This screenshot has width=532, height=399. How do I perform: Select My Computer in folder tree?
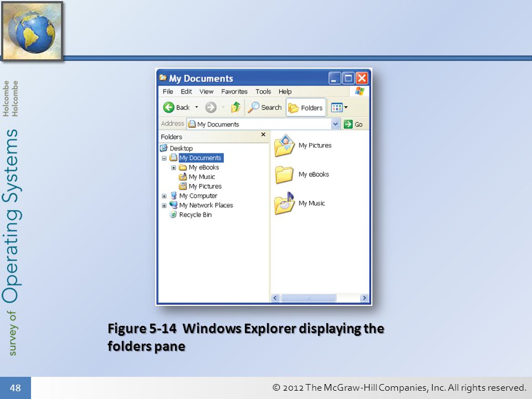pyautogui.click(x=198, y=196)
